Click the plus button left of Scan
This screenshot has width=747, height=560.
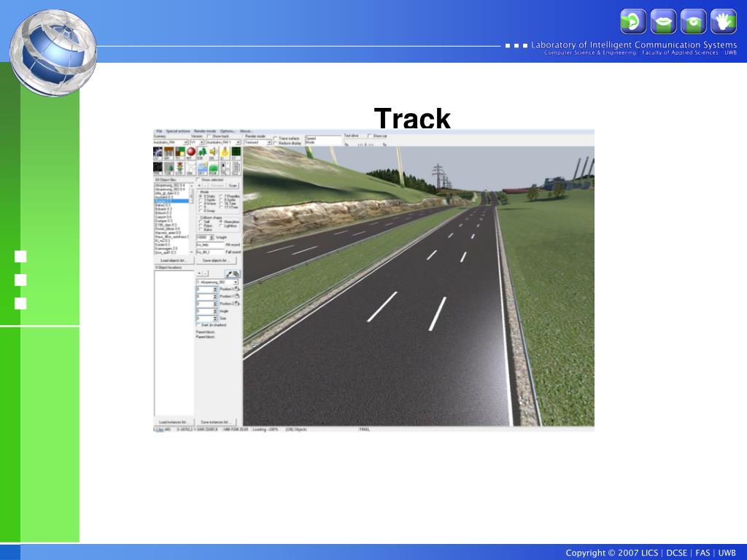[x=200, y=186]
